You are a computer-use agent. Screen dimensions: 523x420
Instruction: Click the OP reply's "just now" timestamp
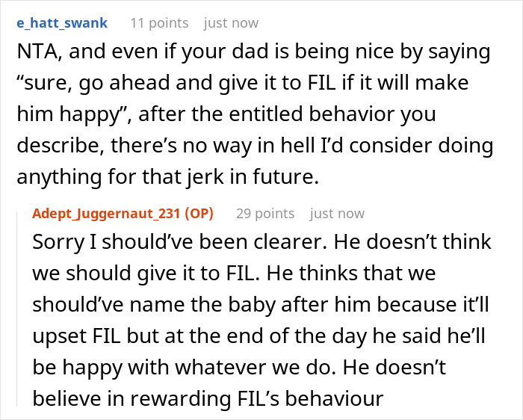pos(337,214)
